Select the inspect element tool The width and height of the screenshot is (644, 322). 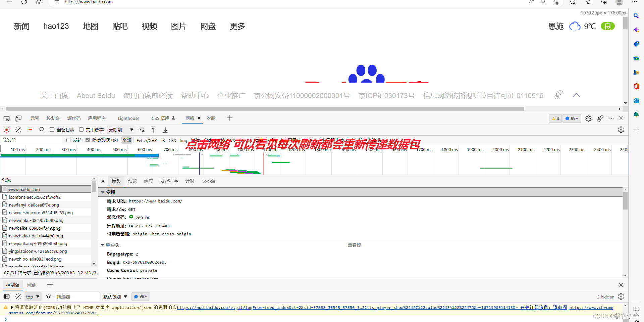click(x=6, y=118)
